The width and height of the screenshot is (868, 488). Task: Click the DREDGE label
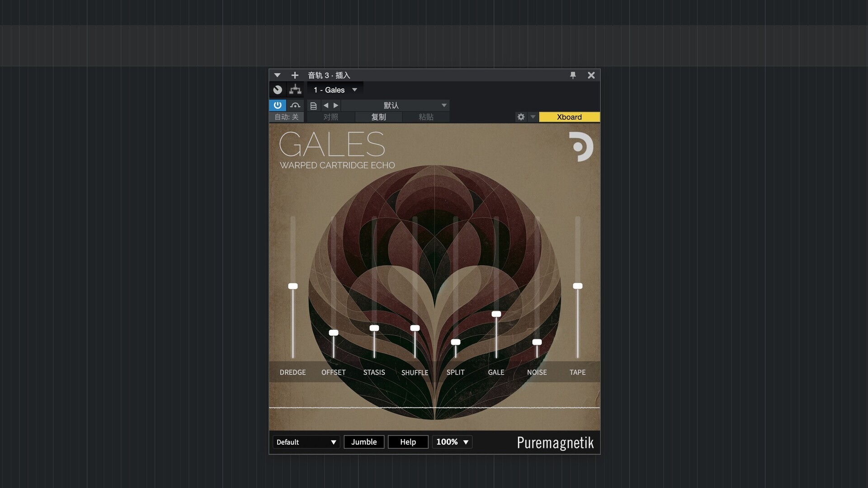pos(292,372)
